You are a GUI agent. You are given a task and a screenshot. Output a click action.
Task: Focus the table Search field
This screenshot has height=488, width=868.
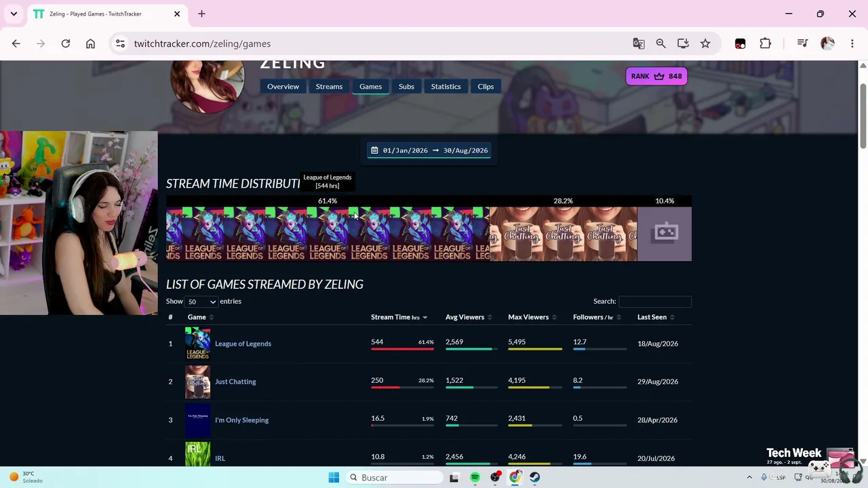[655, 302]
